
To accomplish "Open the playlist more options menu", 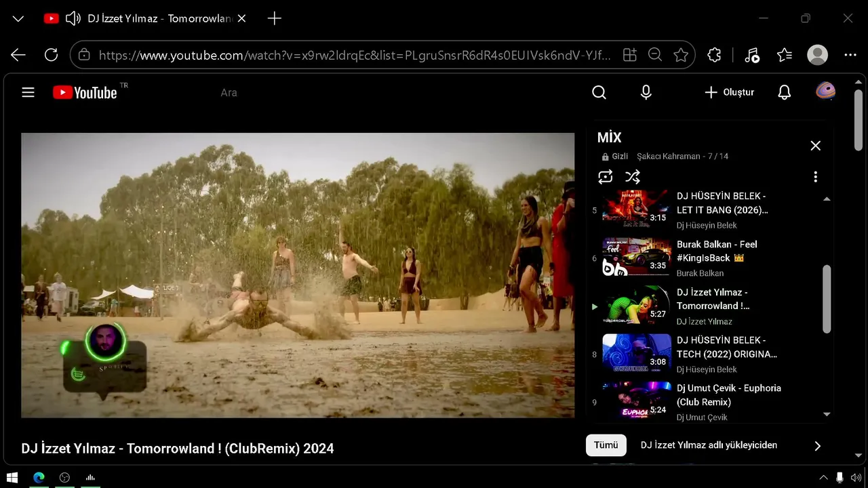I will click(x=815, y=177).
